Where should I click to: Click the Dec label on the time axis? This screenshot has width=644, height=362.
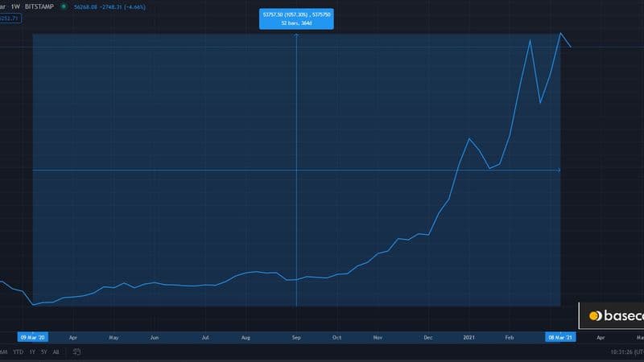tap(428, 337)
